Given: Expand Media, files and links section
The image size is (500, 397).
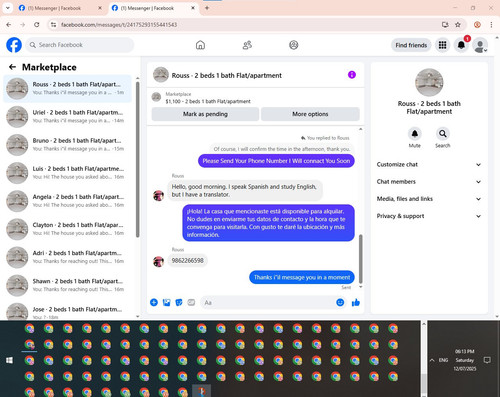Looking at the screenshot, I should (429, 199).
